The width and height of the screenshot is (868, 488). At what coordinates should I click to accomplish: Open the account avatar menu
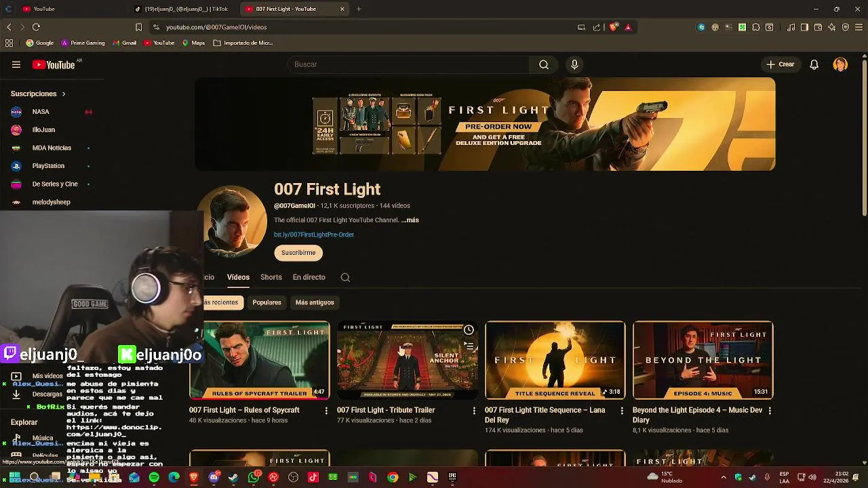tap(840, 64)
